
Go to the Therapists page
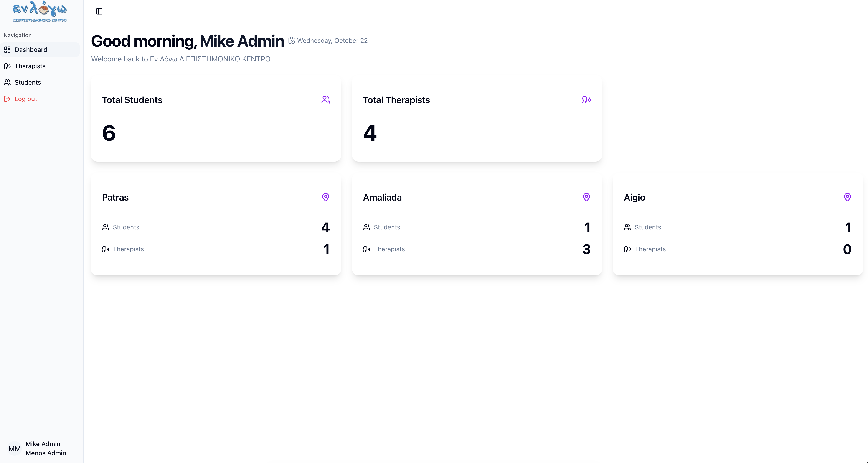pos(30,66)
